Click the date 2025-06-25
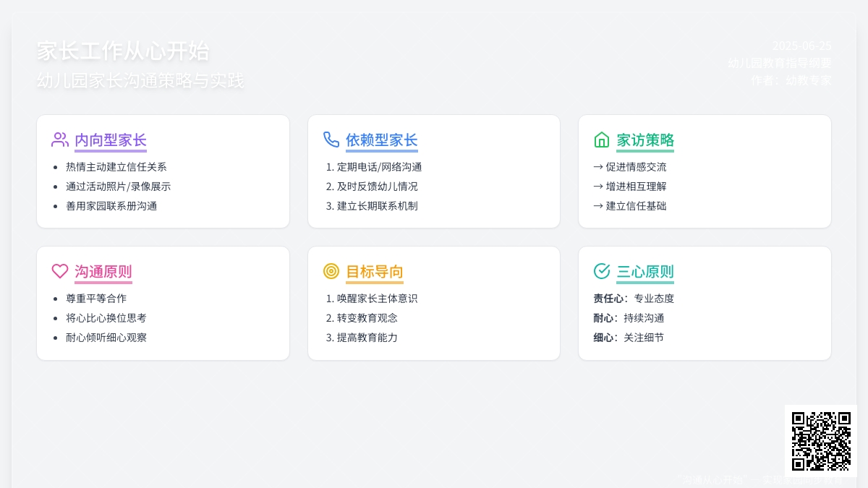868x488 pixels. click(801, 46)
